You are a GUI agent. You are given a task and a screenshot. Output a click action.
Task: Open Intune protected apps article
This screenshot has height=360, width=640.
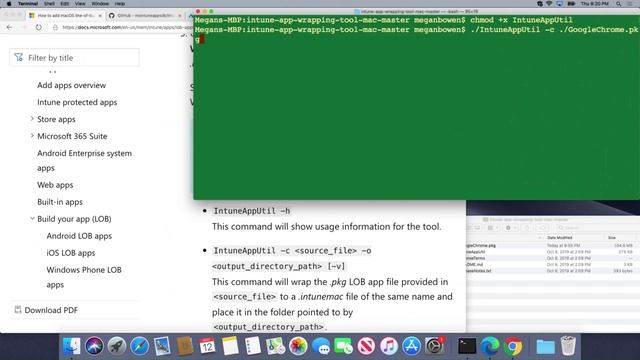click(x=77, y=102)
